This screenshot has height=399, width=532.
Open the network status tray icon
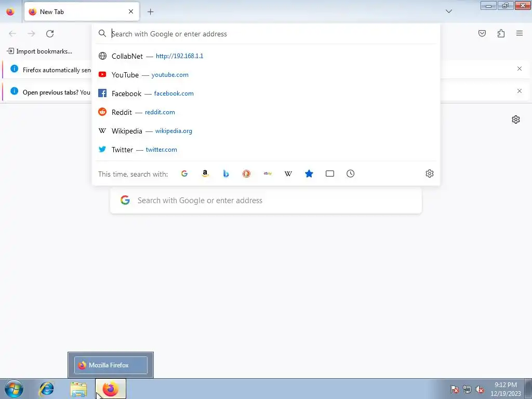(467, 389)
